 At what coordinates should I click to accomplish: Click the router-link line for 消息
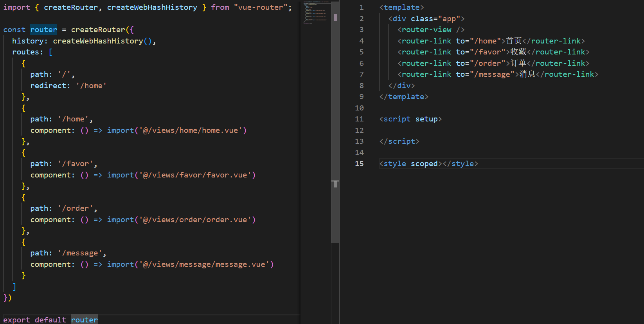[498, 74]
